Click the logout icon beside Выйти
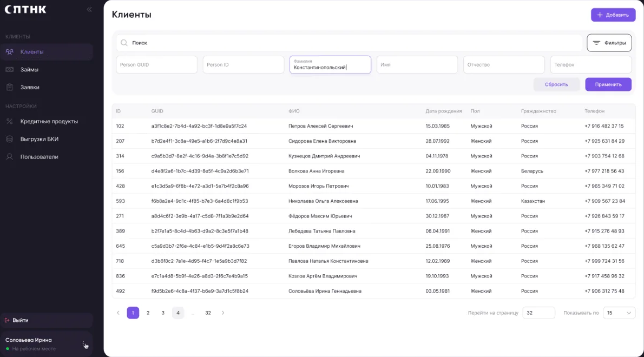The height and width of the screenshot is (357, 644). click(7, 320)
